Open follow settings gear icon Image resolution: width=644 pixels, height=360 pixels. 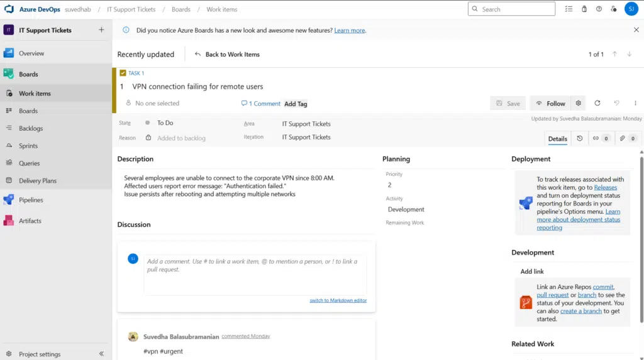point(579,103)
